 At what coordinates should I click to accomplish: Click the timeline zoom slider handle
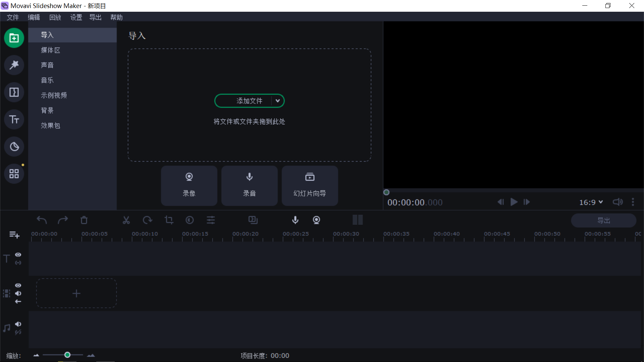point(67,355)
